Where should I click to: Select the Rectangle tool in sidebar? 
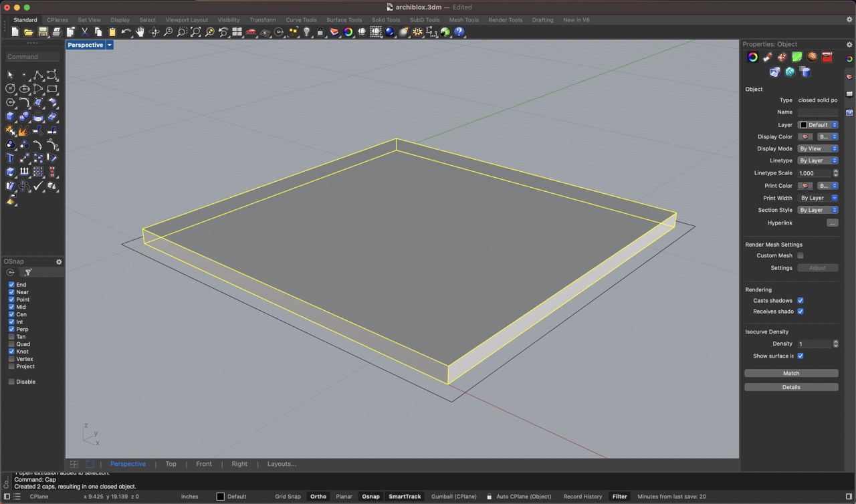point(52,89)
